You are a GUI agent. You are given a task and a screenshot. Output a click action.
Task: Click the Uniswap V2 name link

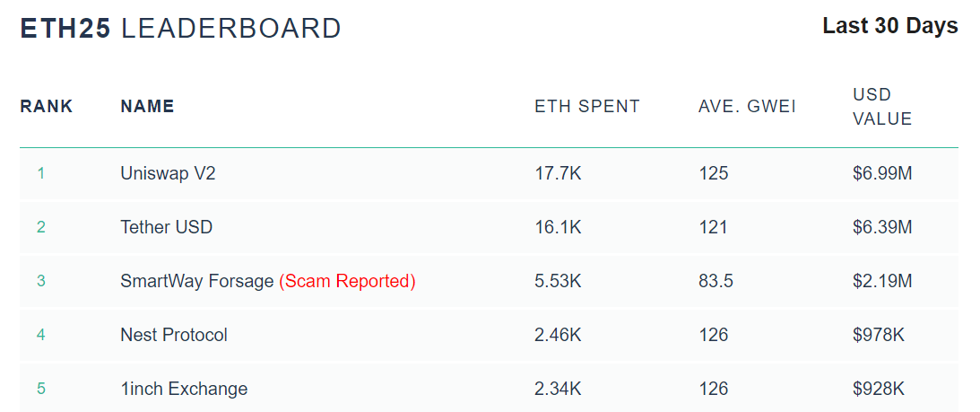168,173
